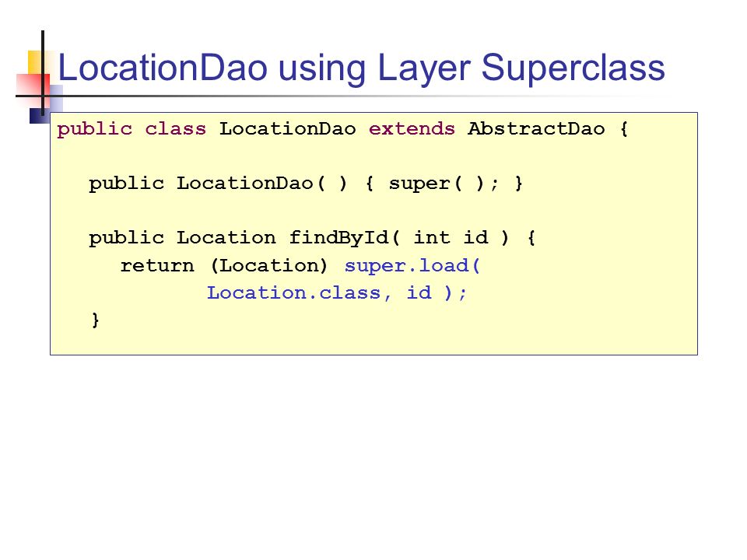This screenshot has height=560, width=747.
Task: Click the line "public class LocationDao extends AbstractDao {"
Action: (342, 130)
